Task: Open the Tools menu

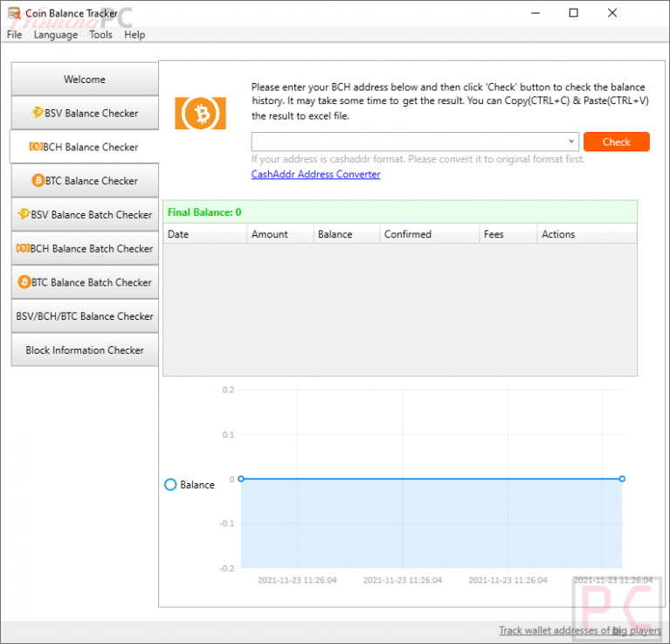Action: pyautogui.click(x=100, y=35)
